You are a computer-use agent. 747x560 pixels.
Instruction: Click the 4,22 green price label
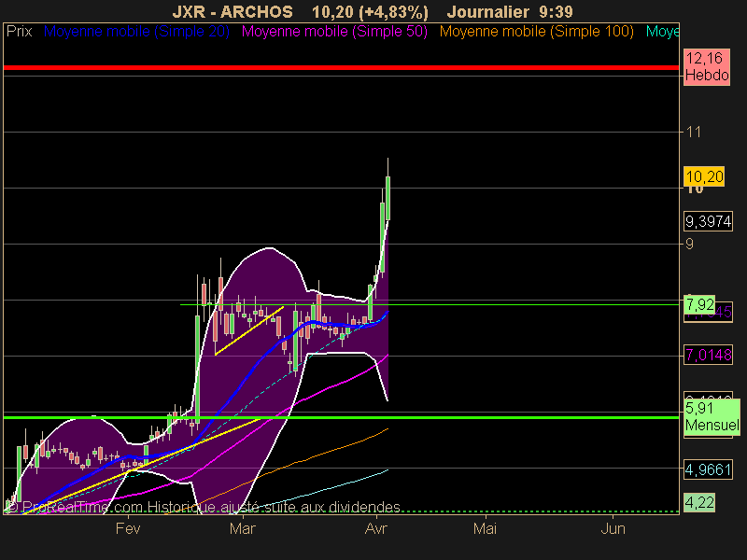(699, 502)
